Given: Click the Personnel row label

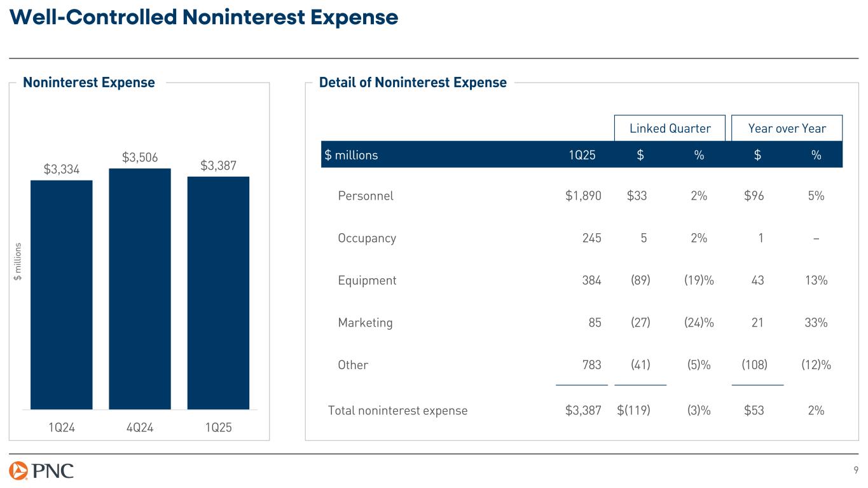Looking at the screenshot, I should [x=366, y=196].
